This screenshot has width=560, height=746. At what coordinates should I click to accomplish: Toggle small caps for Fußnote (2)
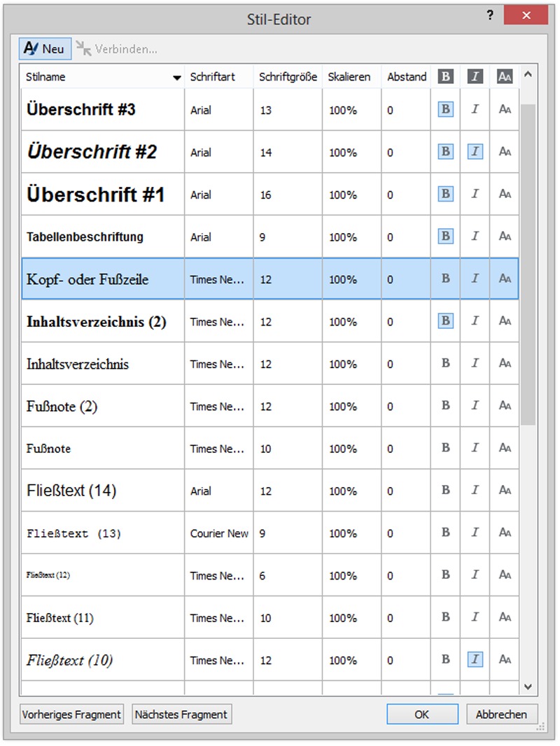(505, 405)
